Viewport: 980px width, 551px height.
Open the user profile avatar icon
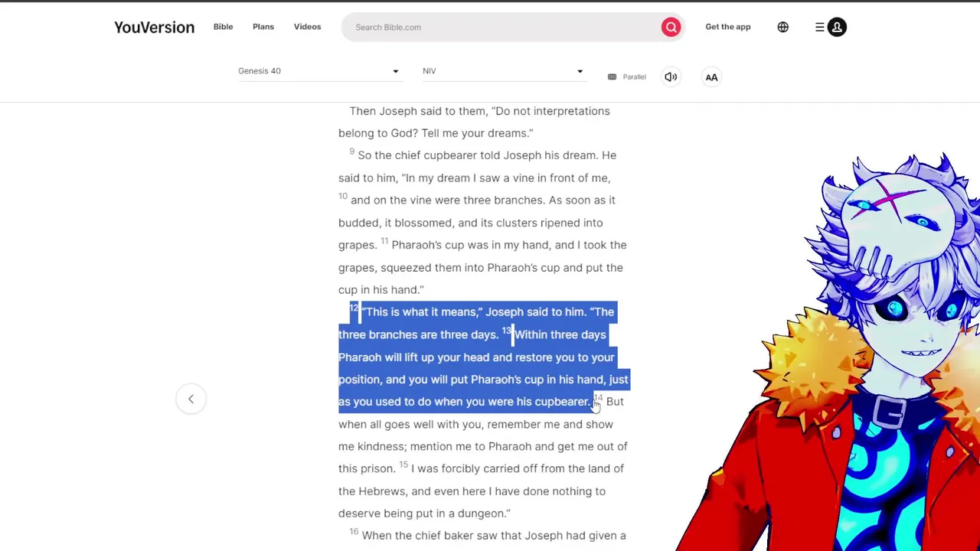(x=837, y=27)
